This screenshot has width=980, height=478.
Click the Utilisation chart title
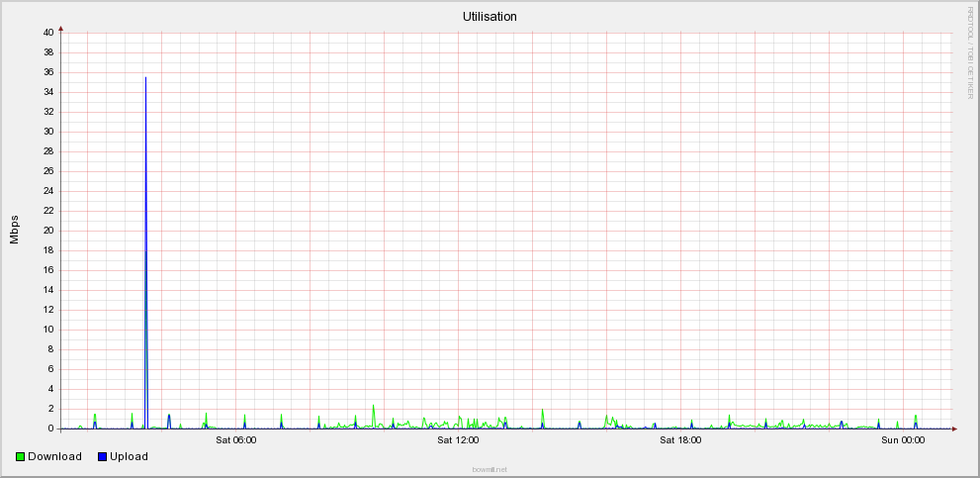(x=490, y=17)
